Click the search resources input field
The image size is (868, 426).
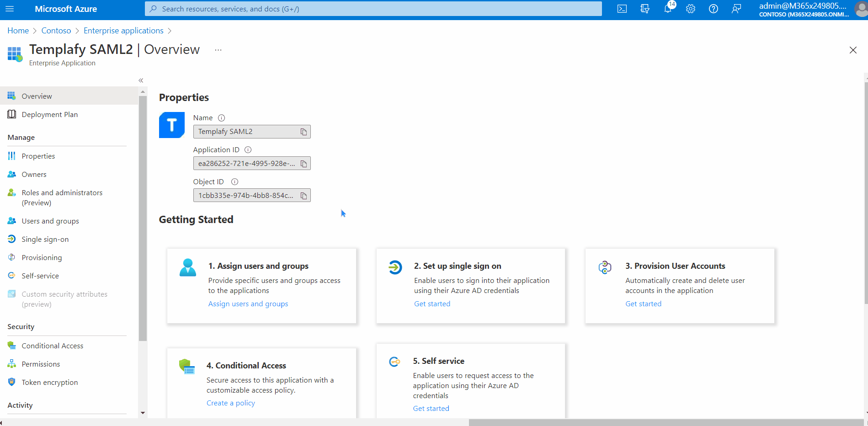pos(373,8)
